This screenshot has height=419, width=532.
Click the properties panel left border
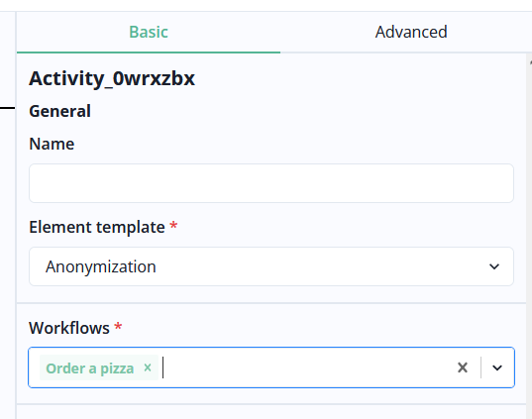16,215
